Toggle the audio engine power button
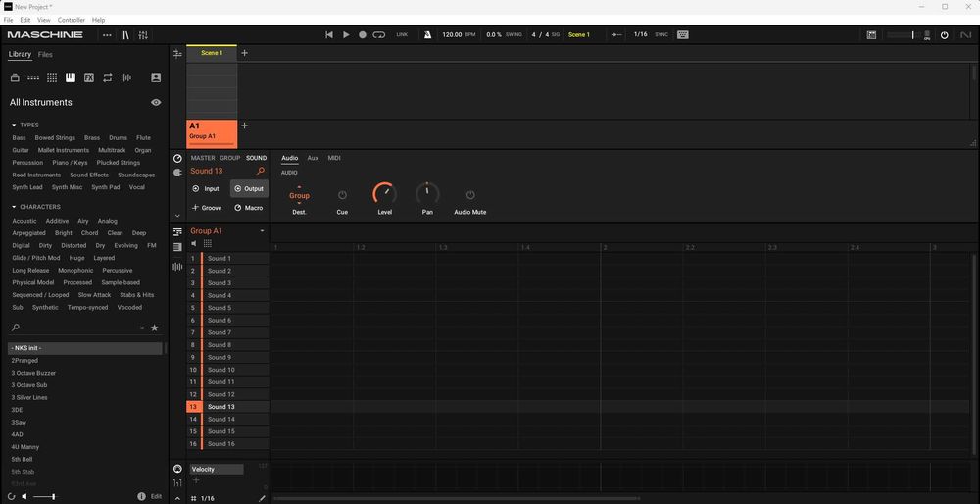 945,35
